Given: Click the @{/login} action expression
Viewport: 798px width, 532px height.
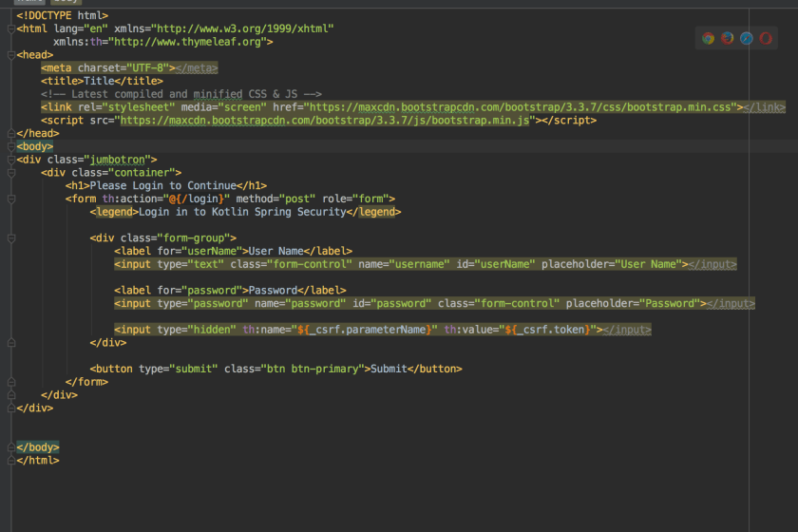Looking at the screenshot, I should 196,199.
